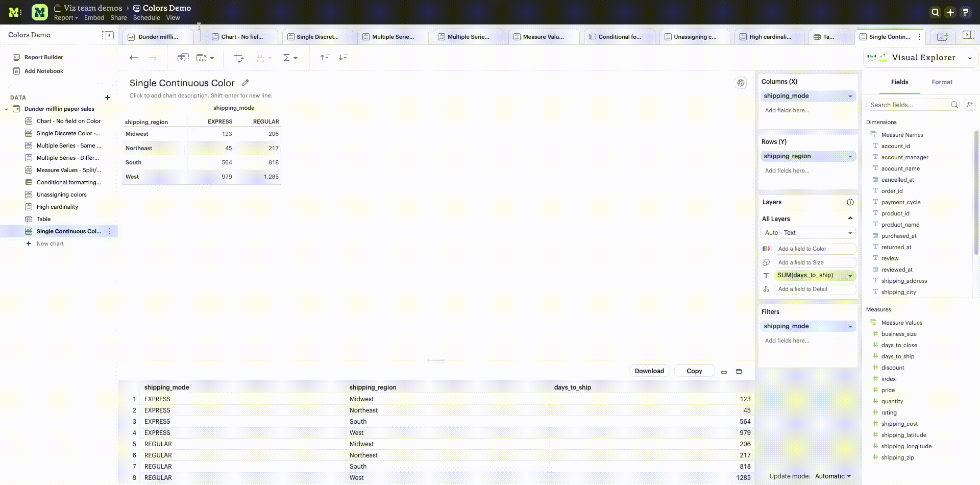The height and width of the screenshot is (485, 980).
Task: Click the duplicate chart icon
Action: tap(183, 58)
